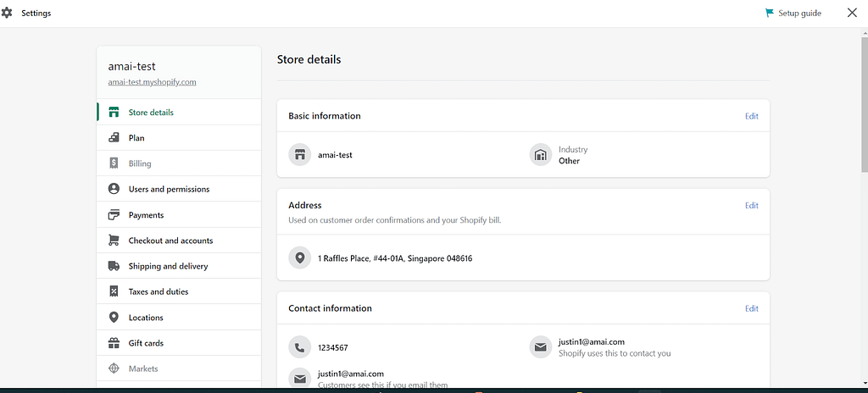Click the Plan icon in sidebar
This screenshot has width=868, height=393.
(x=114, y=138)
